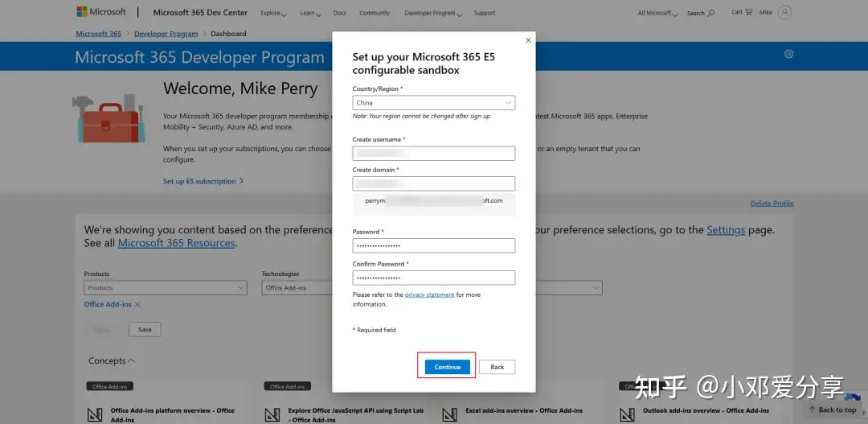
Task: Open Excel add-ins overview article
Action: [524, 410]
